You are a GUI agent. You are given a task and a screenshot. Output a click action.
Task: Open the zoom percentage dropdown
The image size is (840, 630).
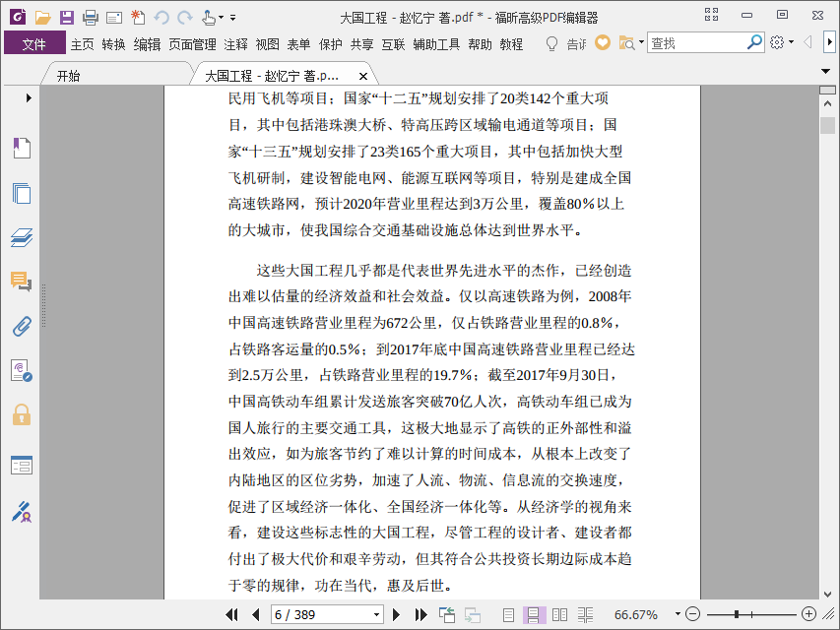(678, 614)
